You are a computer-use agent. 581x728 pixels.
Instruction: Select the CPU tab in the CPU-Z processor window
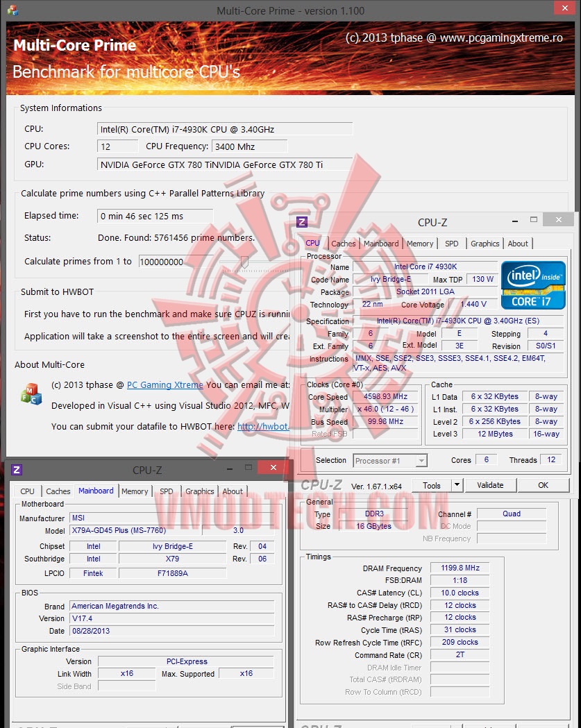(312, 243)
